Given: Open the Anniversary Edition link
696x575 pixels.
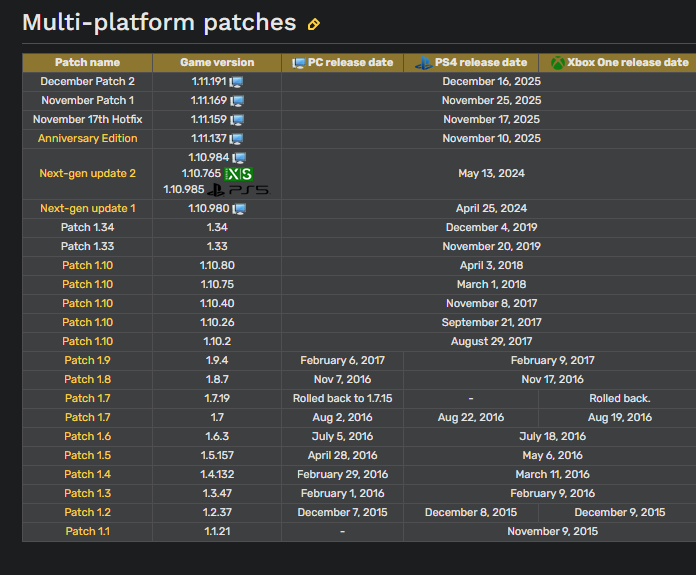Looking at the screenshot, I should 87,139.
